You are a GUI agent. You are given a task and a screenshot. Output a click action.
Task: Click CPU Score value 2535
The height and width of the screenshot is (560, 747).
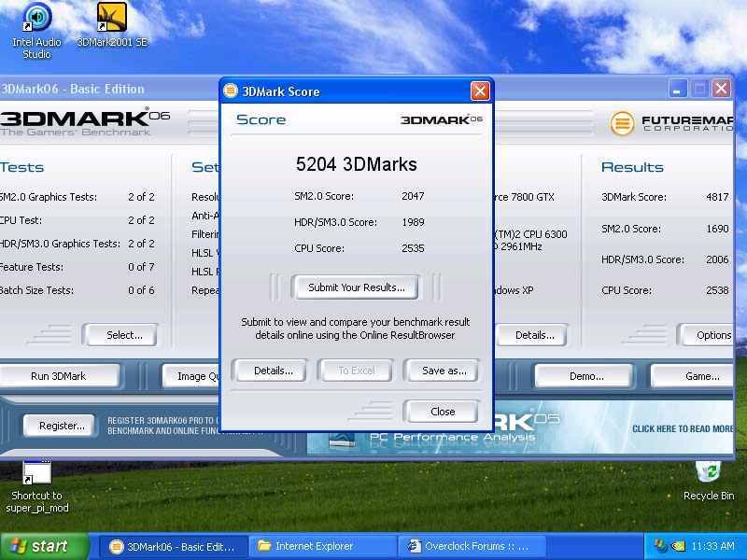tap(413, 248)
